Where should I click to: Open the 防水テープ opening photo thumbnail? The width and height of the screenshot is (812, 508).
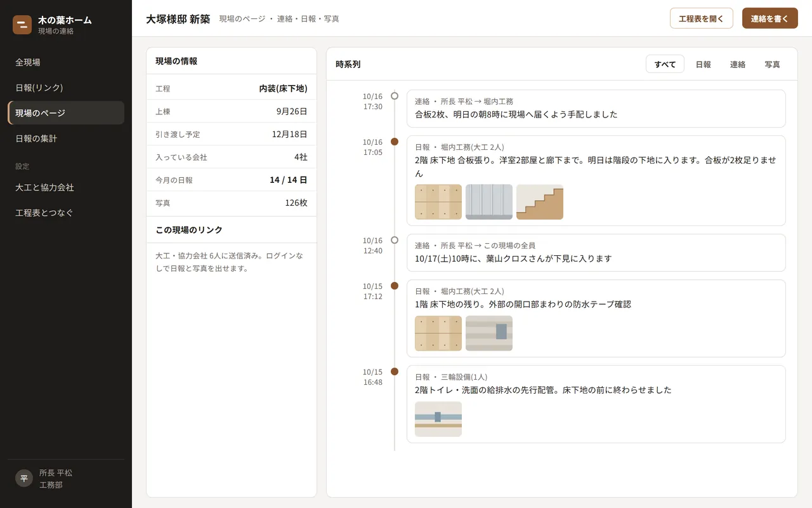pos(489,333)
